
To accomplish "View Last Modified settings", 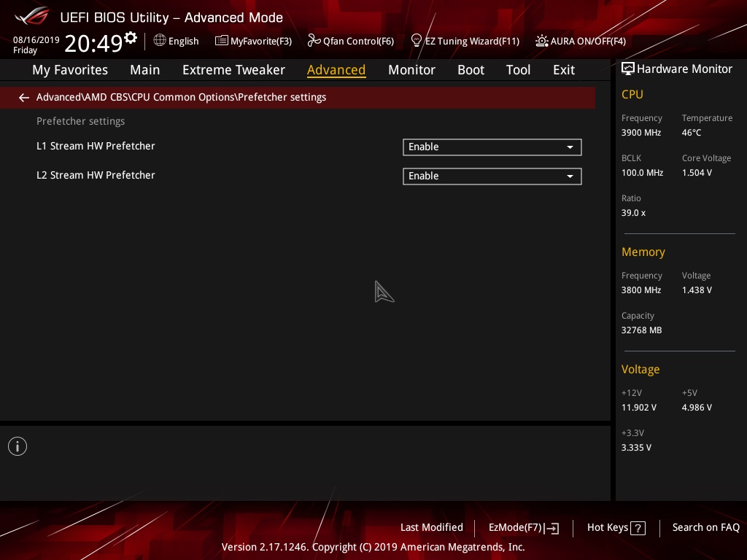I will coord(432,528).
